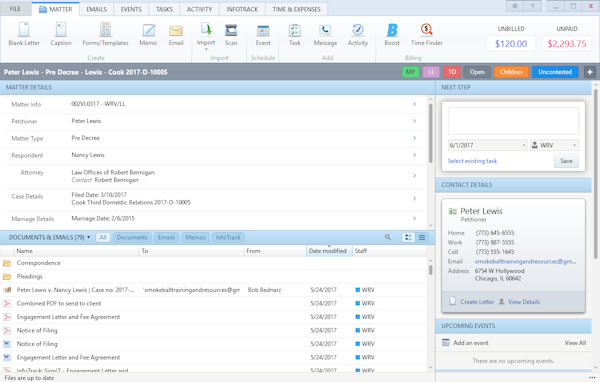Image resolution: width=600 pixels, height=382 pixels.
Task: Click the orange Children tag
Action: tap(511, 72)
